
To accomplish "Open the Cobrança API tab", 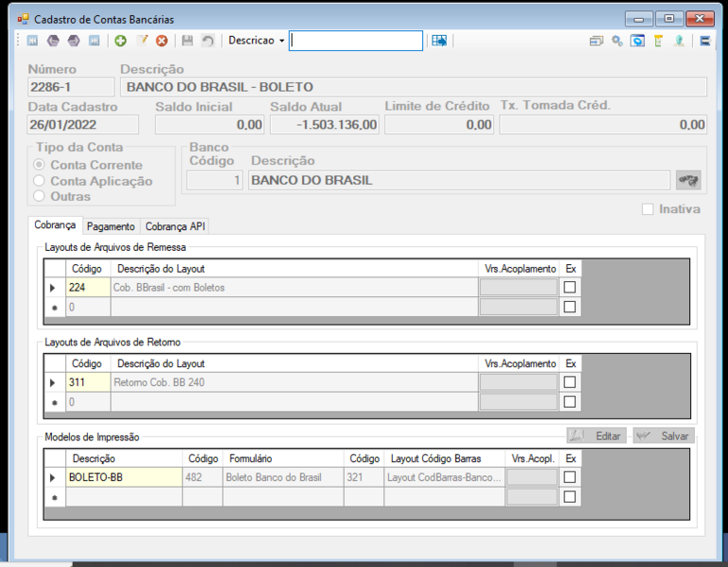I will coord(174,226).
